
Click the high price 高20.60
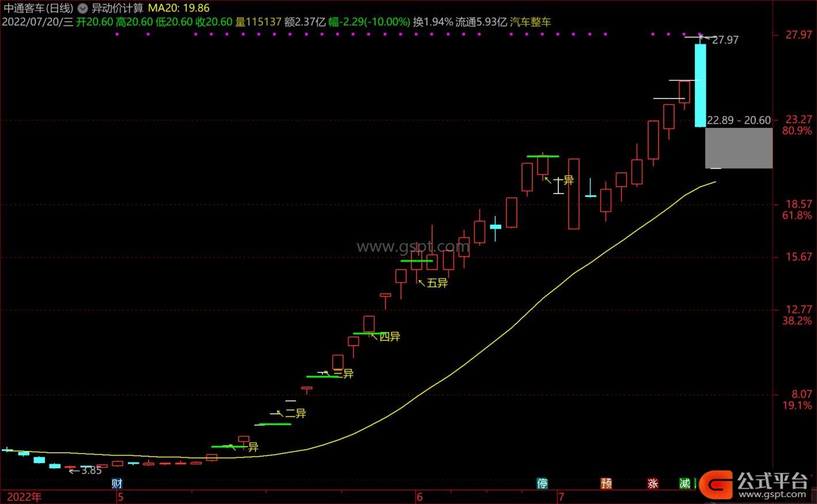(134, 22)
